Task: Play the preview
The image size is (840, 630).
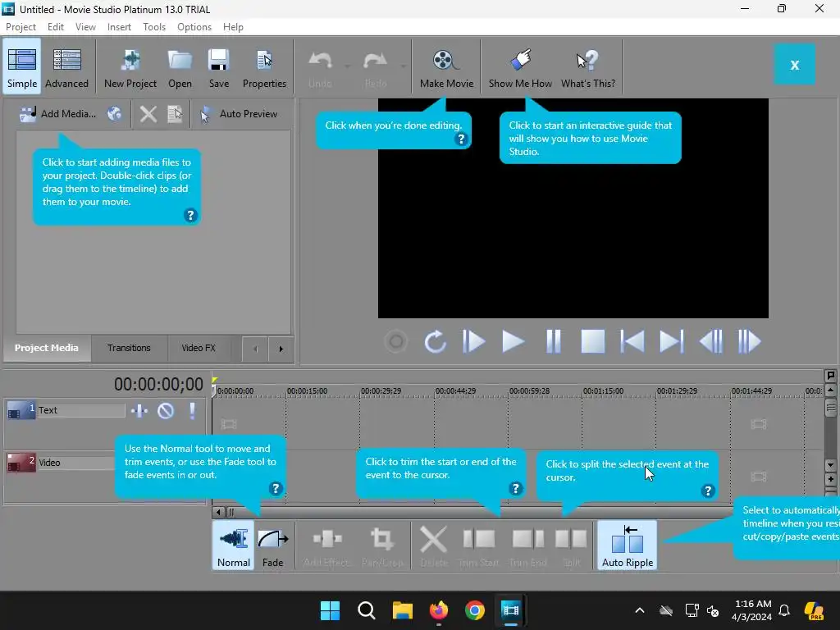Action: click(x=513, y=341)
